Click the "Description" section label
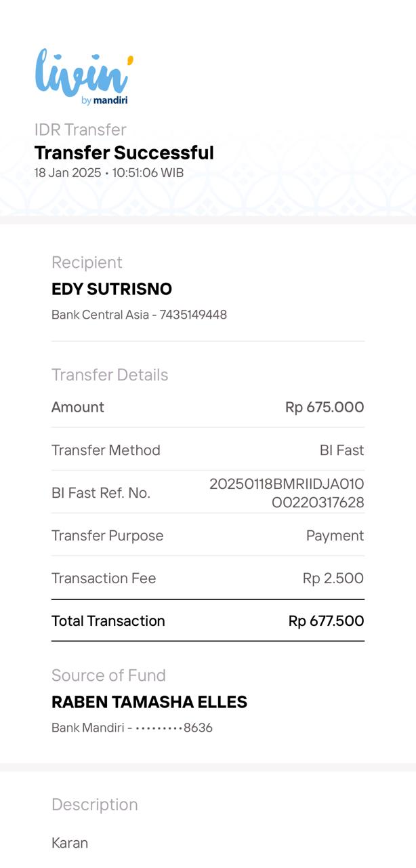The image size is (416, 868). coord(95,804)
